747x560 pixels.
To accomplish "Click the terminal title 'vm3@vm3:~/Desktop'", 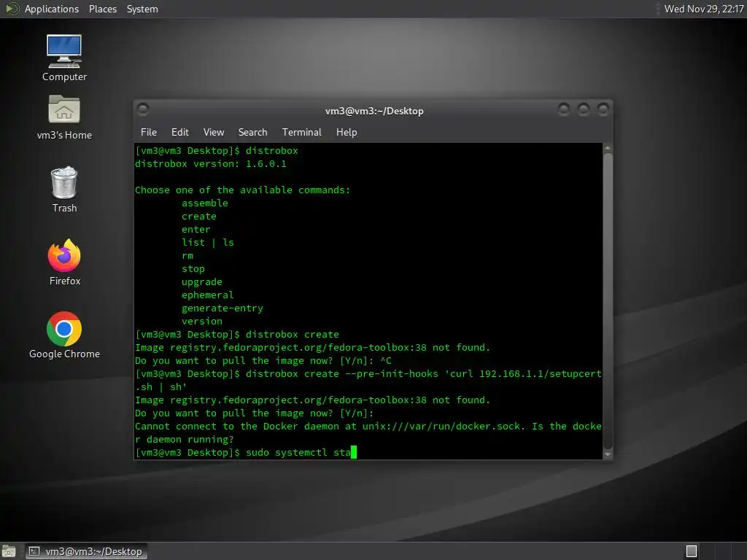I will [374, 111].
